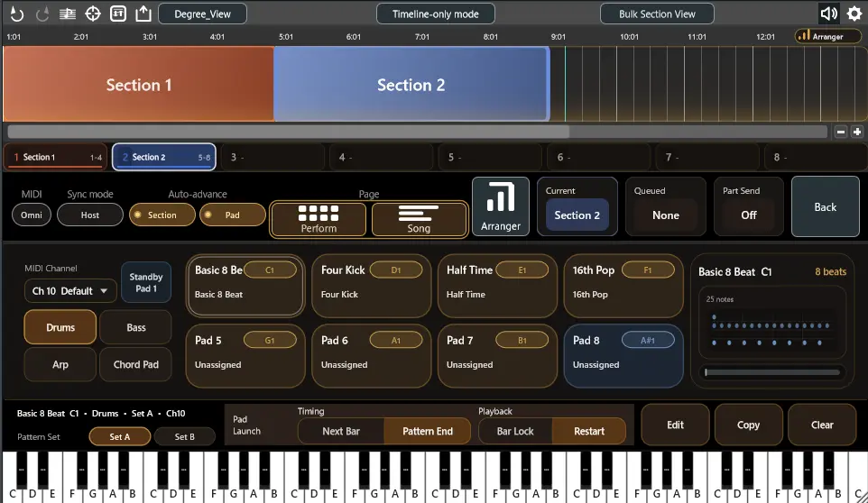Switch to the Drums part
The height and width of the screenshot is (503, 868).
click(60, 327)
